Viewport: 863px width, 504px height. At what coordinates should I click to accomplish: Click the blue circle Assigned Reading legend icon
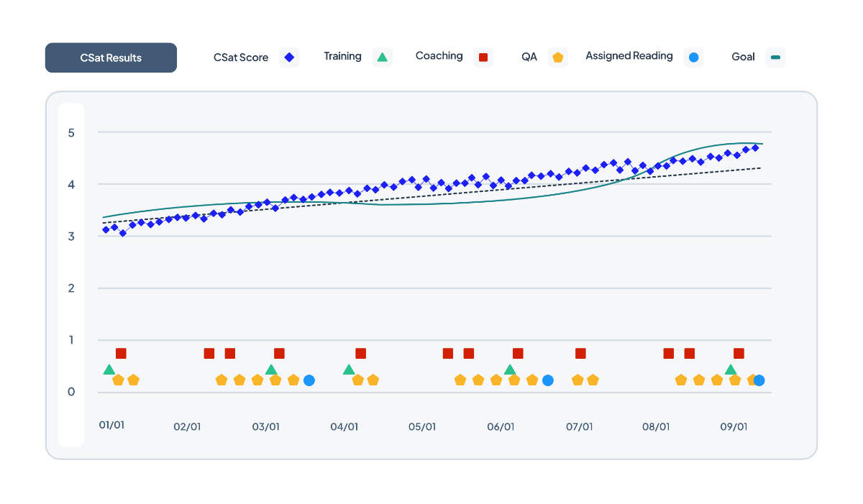coord(693,58)
